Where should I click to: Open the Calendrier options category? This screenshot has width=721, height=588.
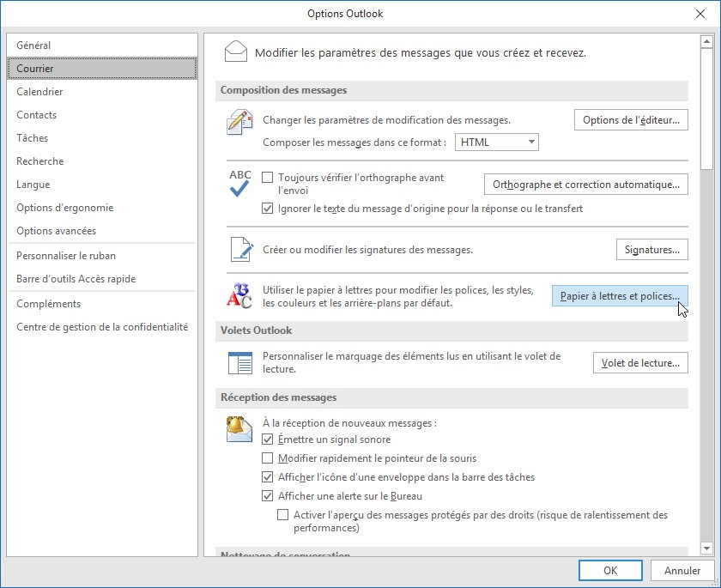tap(102, 92)
